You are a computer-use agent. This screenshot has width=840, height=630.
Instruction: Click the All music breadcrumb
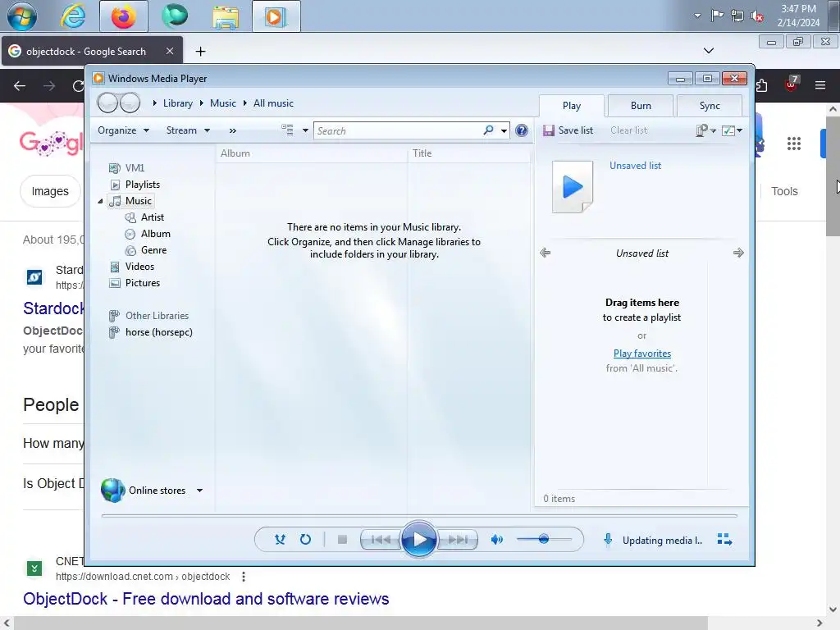(273, 103)
